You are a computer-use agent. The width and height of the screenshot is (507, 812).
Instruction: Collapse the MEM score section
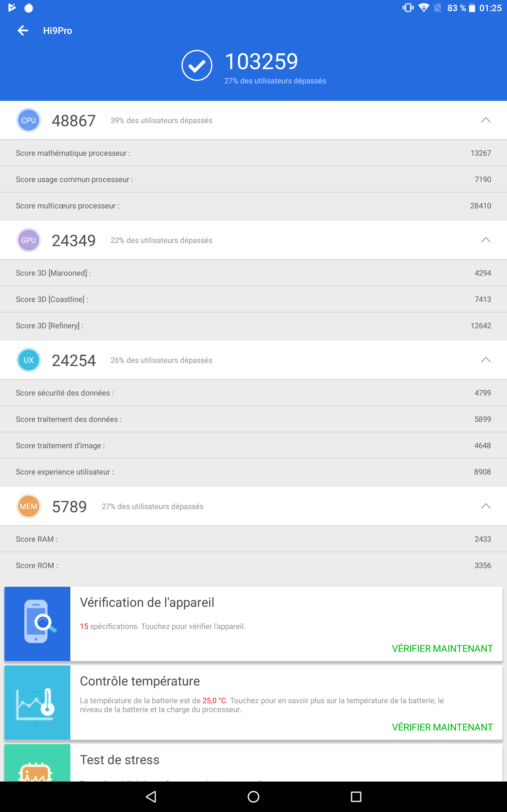(485, 506)
